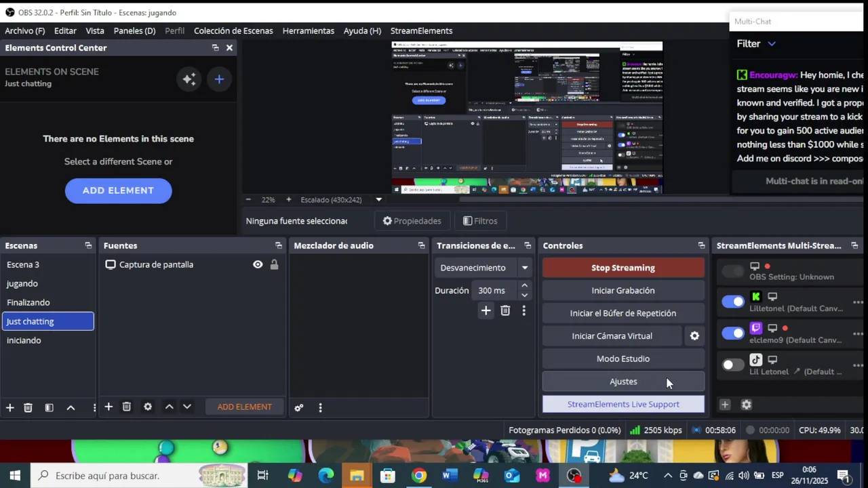
Task: Open advanced audio properties gears icon
Action: click(x=298, y=407)
